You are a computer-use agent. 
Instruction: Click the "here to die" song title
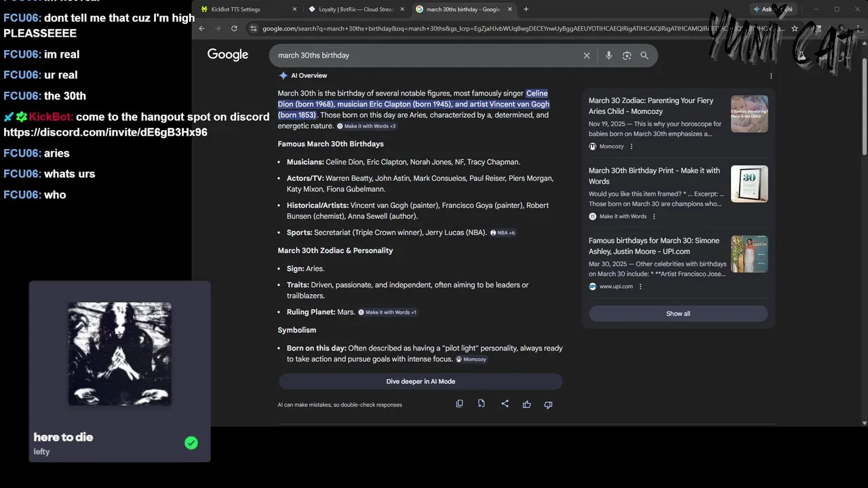point(63,437)
